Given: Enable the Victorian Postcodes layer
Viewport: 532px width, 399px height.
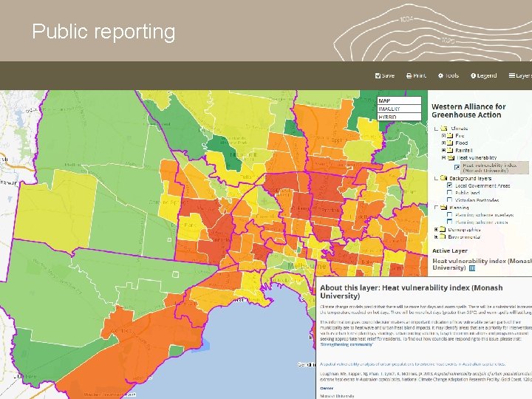Looking at the screenshot, I should point(449,200).
